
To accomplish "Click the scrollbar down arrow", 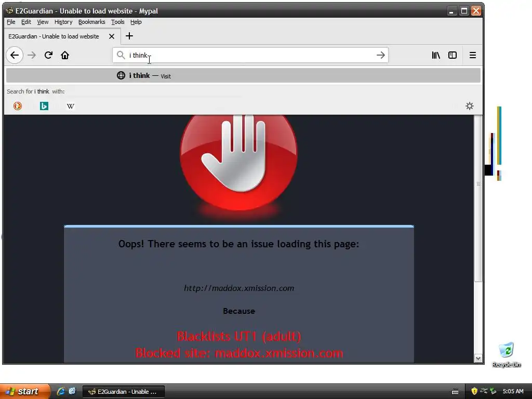I will [478, 358].
